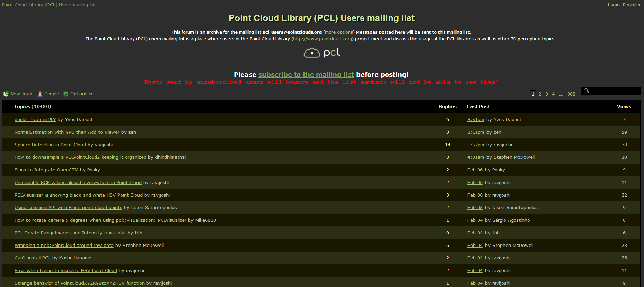
Task: Click views count 78 for Sphere Detection
Action: coord(624,145)
